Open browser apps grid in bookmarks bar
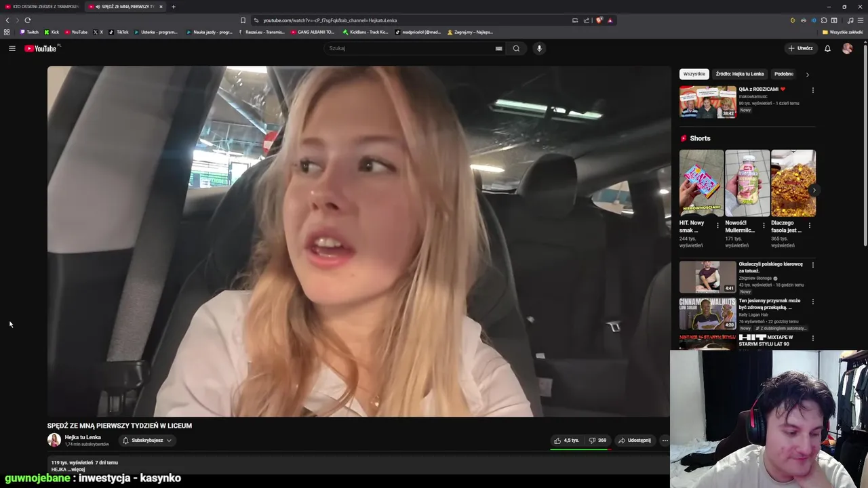Viewport: 868px width, 488px height. 7,32
